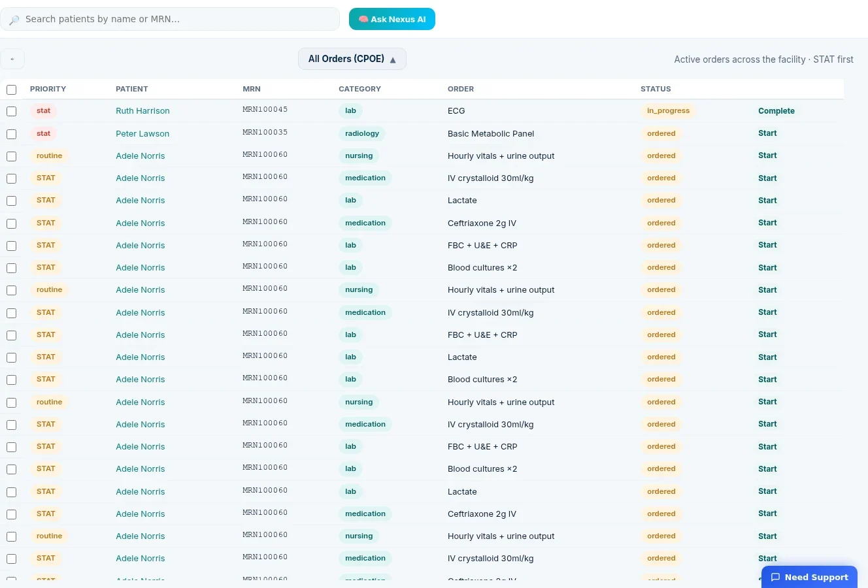The height and width of the screenshot is (588, 868).
Task: Open Ask Nexus AI assistant
Action: tap(392, 19)
